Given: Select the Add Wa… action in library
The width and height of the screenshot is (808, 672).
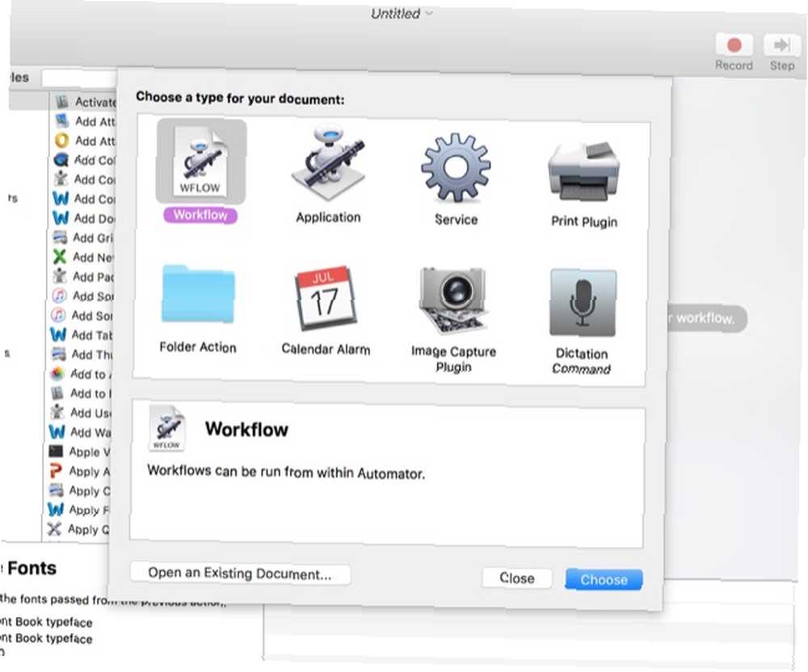Looking at the screenshot, I should coord(79,432).
